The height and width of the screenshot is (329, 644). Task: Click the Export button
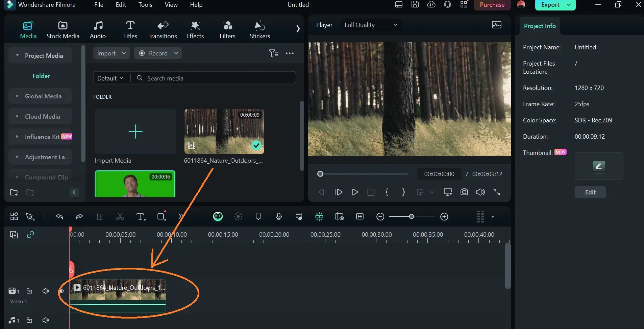(555, 5)
